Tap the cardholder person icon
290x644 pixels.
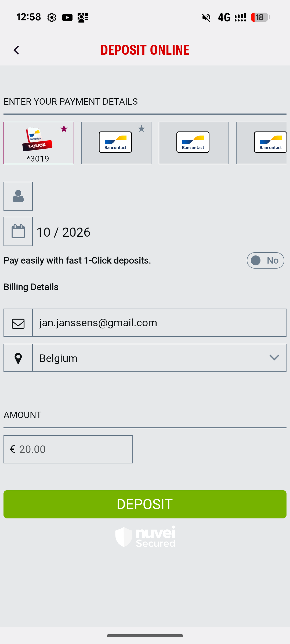[x=18, y=196]
